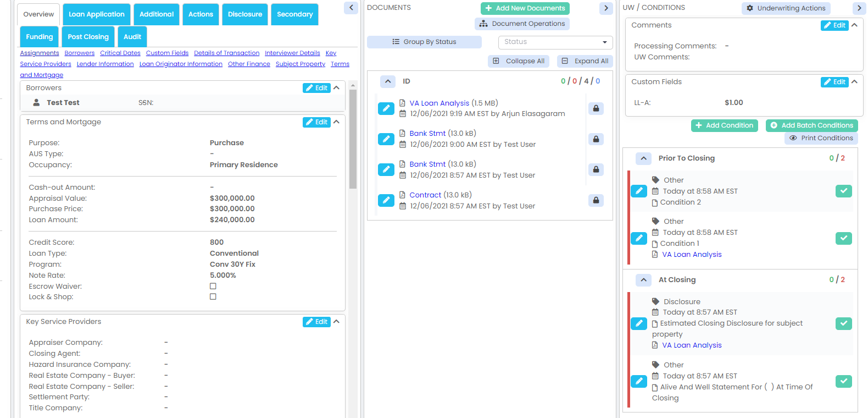The height and width of the screenshot is (418, 868).
Task: Collapse the Prior To Closing section
Action: [x=643, y=158]
